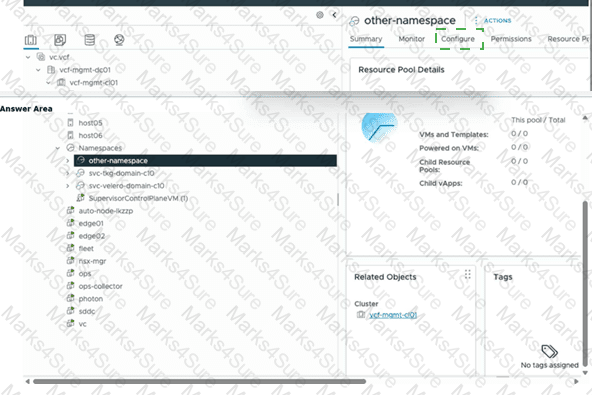Collapse the vc.vcf tree node
592x395 pixels.
[28, 57]
